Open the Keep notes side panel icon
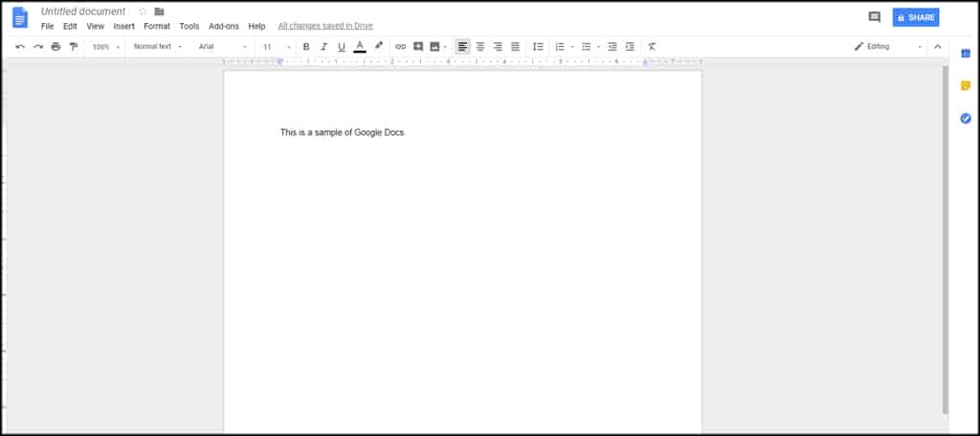 [x=966, y=86]
